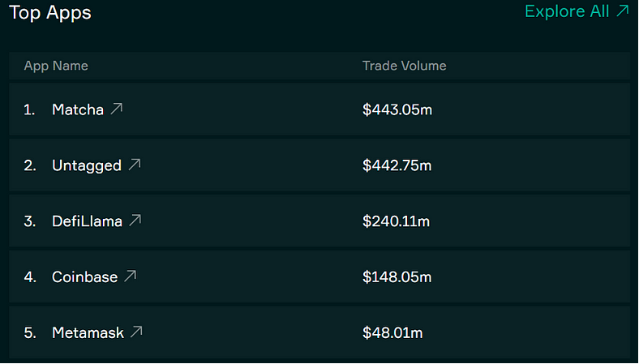Click the arrow icon next to Matcha
Viewport: 639px width, 364px height.
pyautogui.click(x=117, y=109)
